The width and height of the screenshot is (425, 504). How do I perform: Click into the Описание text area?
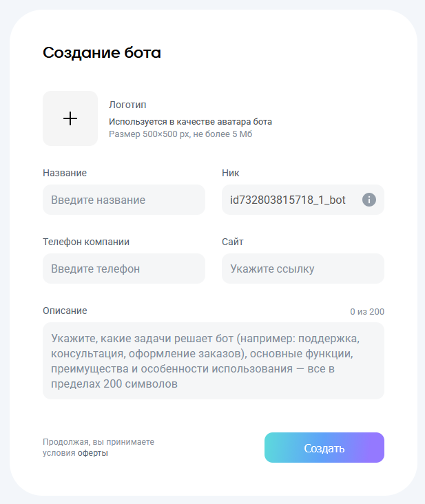point(214,361)
